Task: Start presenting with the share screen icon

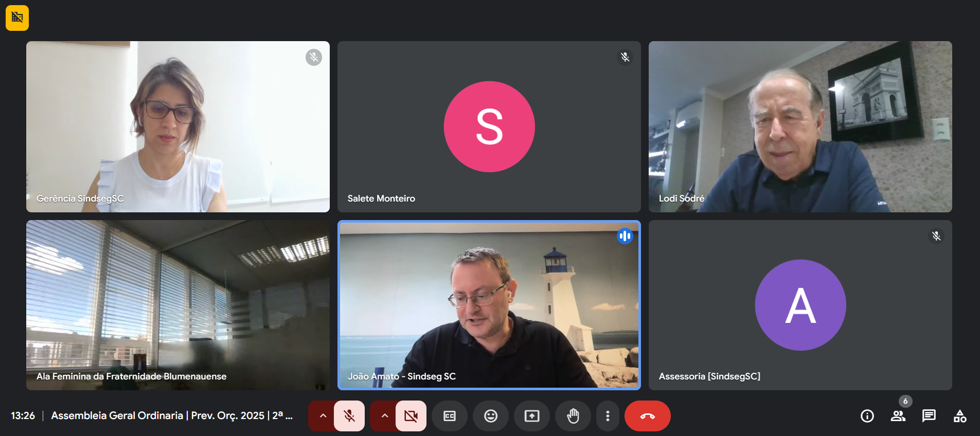Action: click(x=531, y=416)
